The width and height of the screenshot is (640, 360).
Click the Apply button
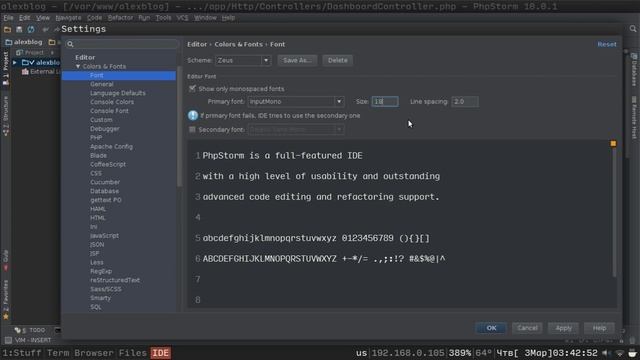pyautogui.click(x=563, y=328)
